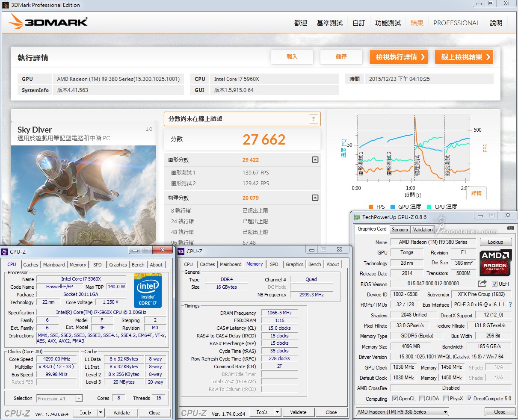This screenshot has height=420, width=518.
Task: Click the orange 線上檢視結果 button
Action: pos(464,57)
